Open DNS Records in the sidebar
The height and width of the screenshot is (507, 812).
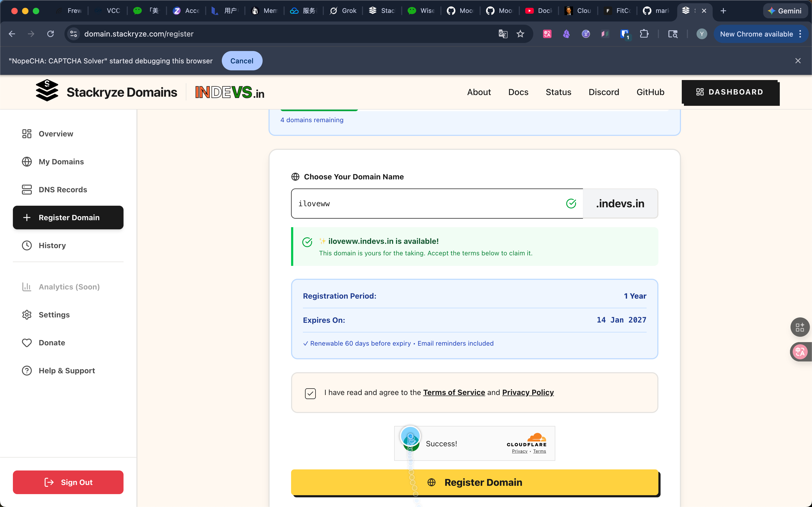[x=63, y=190]
